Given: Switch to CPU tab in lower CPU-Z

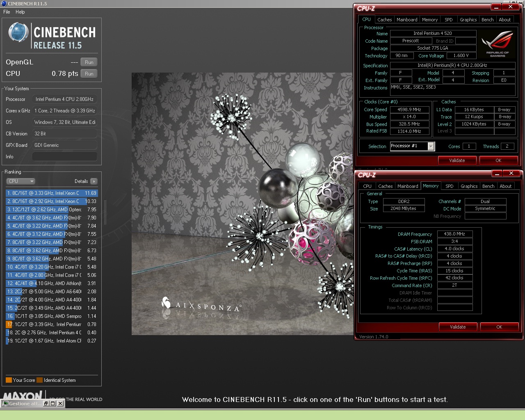Looking at the screenshot, I should click(367, 186).
